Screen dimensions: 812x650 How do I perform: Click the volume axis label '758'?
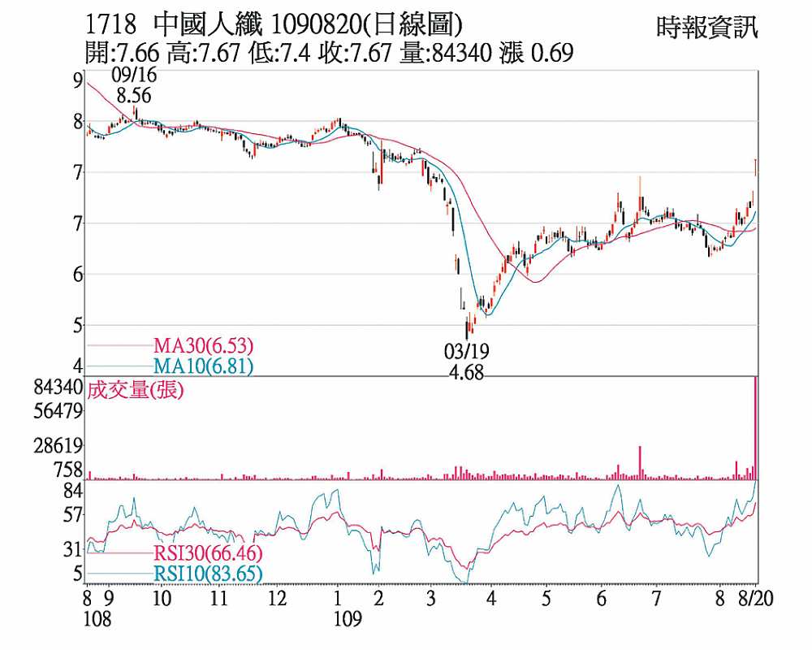pyautogui.click(x=68, y=470)
